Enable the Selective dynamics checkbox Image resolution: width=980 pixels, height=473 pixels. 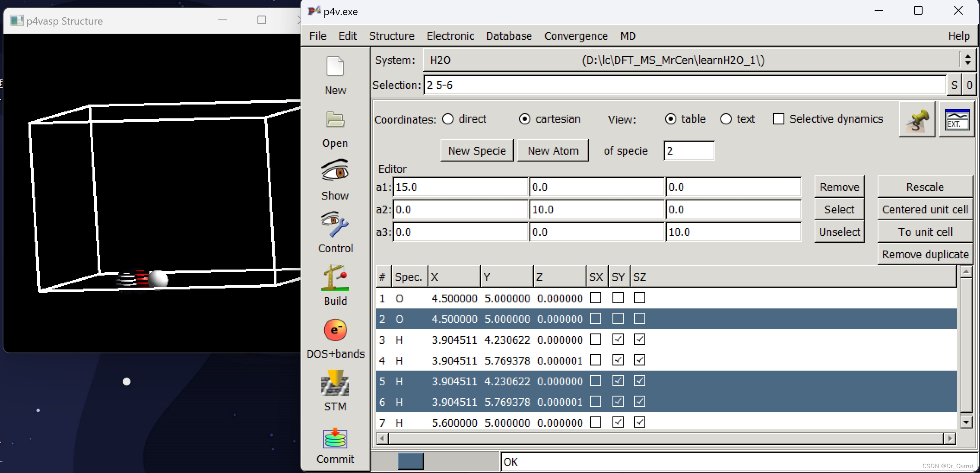pyautogui.click(x=778, y=119)
